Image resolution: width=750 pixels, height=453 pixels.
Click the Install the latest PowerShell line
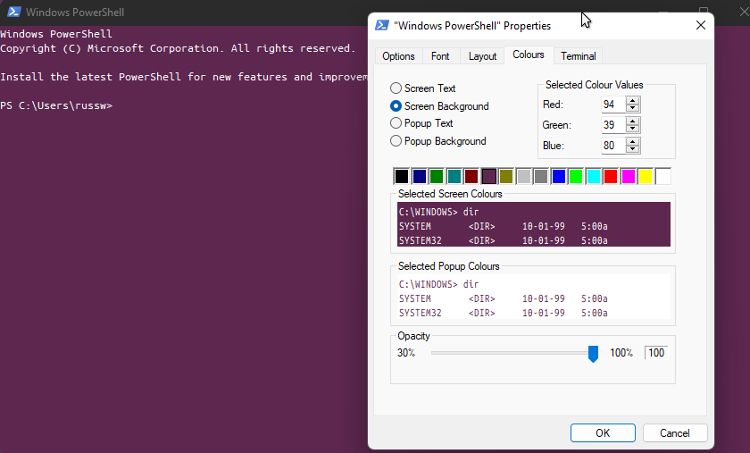click(184, 77)
